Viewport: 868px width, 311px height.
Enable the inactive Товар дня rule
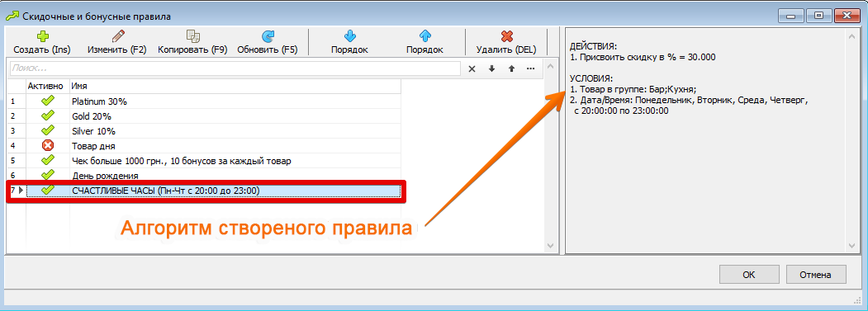[x=48, y=146]
